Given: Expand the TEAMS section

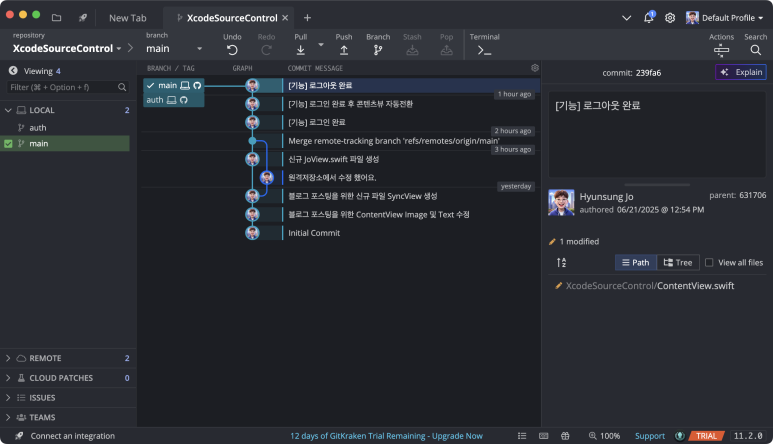Looking at the screenshot, I should (8, 417).
